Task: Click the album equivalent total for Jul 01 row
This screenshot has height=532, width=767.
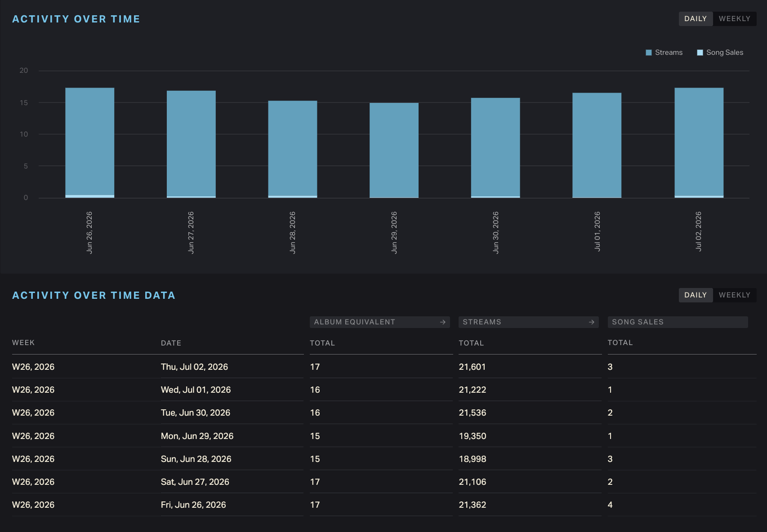Action: (x=315, y=390)
